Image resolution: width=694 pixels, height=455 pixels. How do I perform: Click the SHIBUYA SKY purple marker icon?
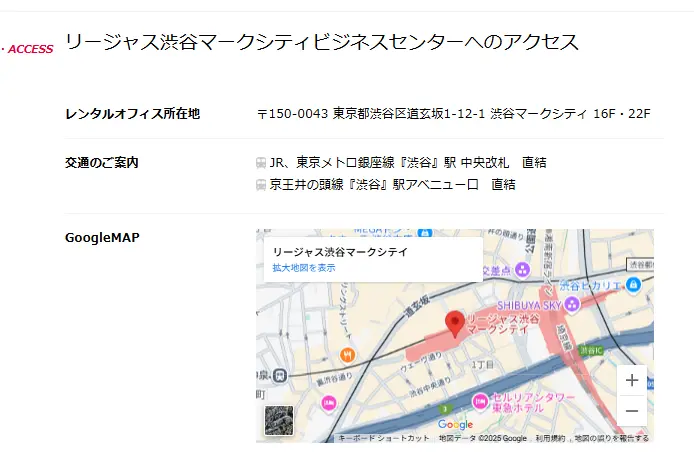(x=572, y=305)
